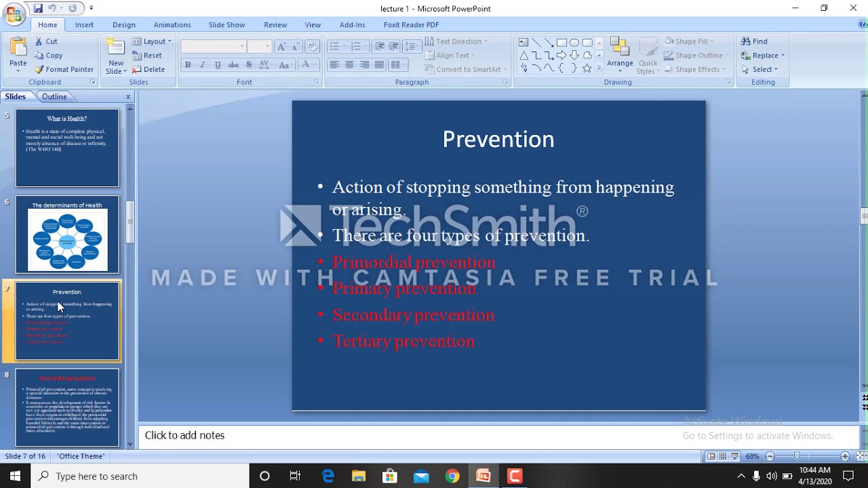
Task: Open Shape Outline dropdown
Action: pos(696,56)
